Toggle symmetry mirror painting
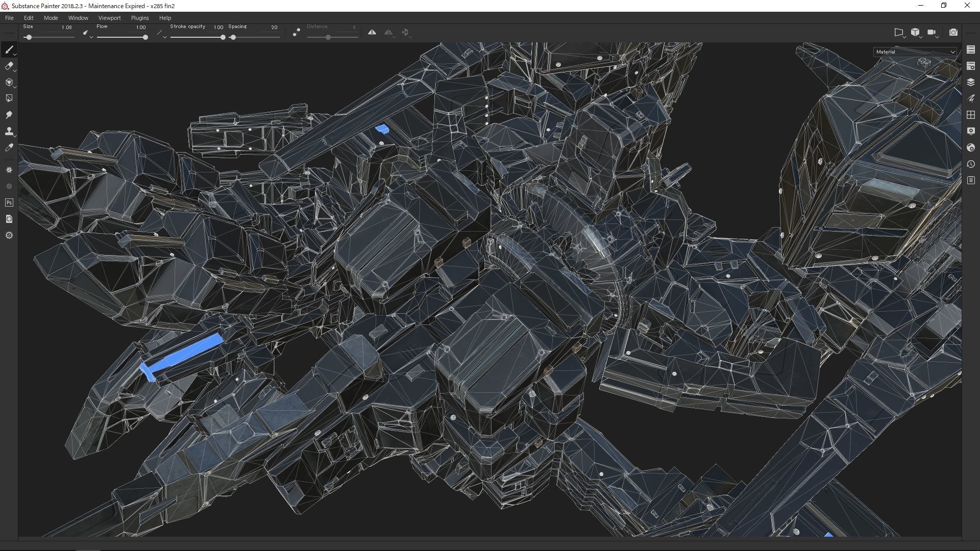 click(x=372, y=32)
